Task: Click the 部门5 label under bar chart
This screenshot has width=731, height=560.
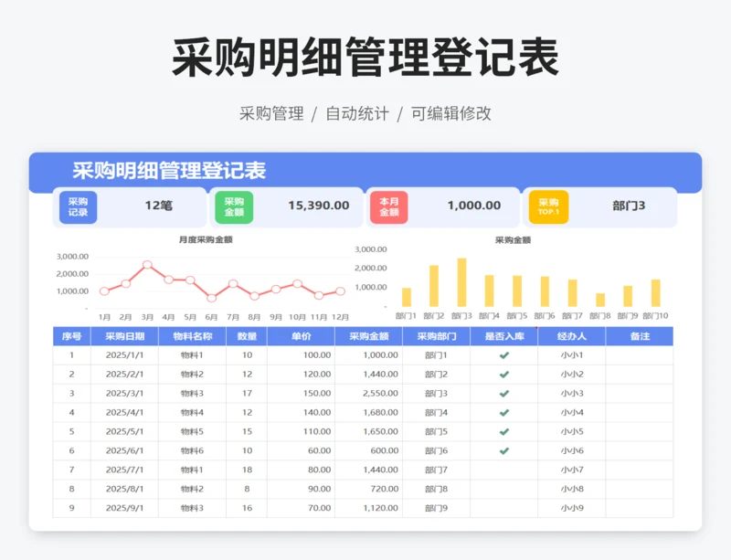Action: tap(517, 316)
